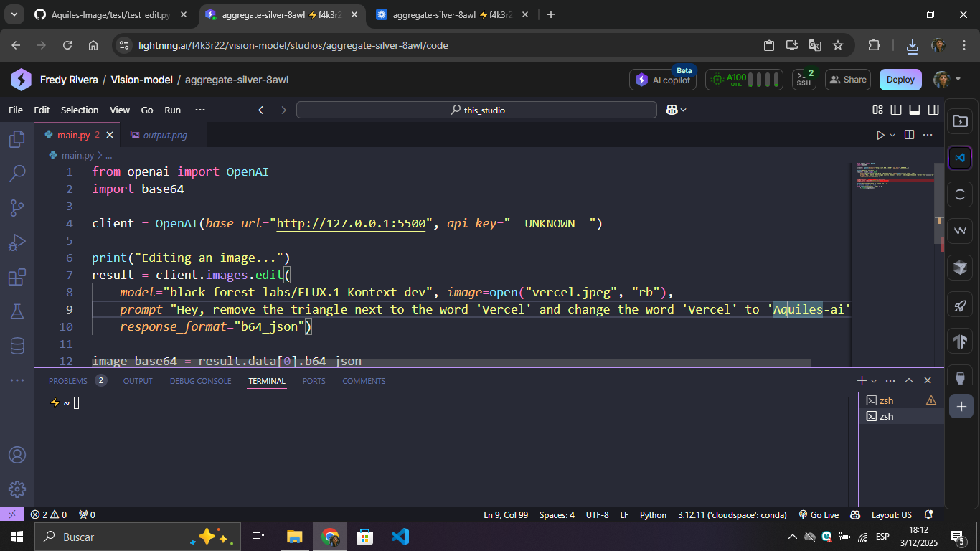Expand the new terminal dropdown
Viewport: 980px width, 551px height.
875,380
